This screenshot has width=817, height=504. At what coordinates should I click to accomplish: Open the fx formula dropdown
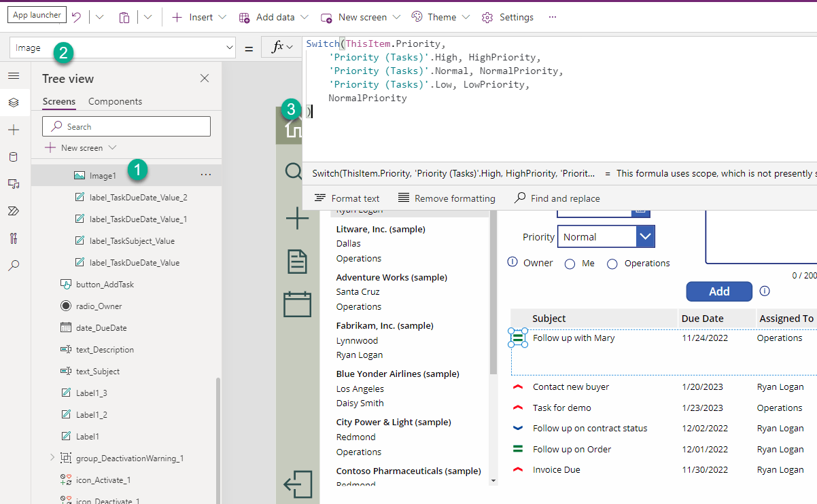tap(282, 48)
